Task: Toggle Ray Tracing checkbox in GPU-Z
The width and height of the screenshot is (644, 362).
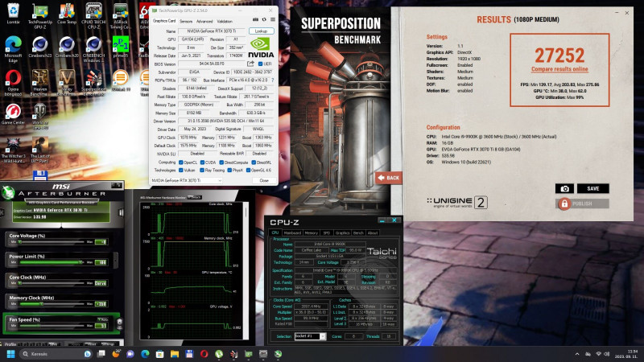Action: [x=202, y=171]
